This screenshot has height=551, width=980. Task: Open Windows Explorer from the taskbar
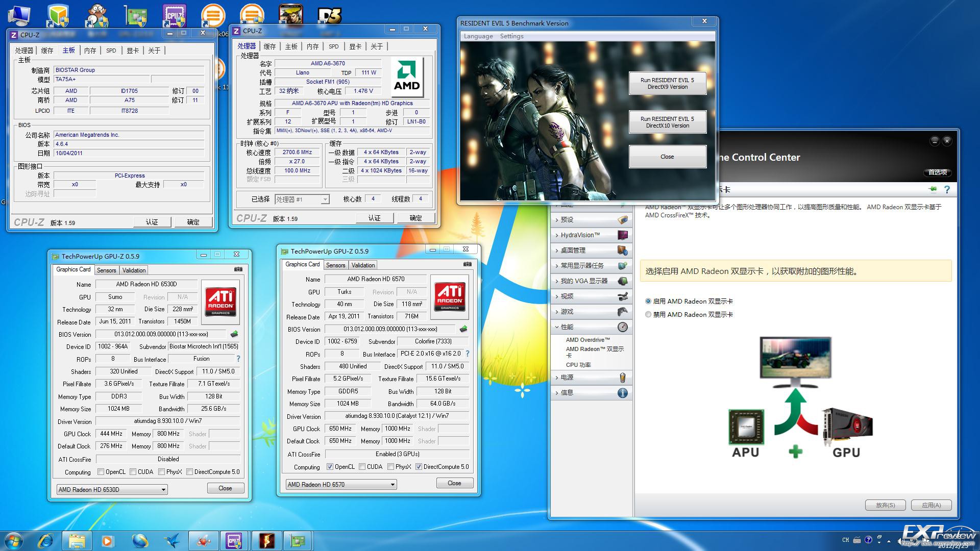point(77,540)
